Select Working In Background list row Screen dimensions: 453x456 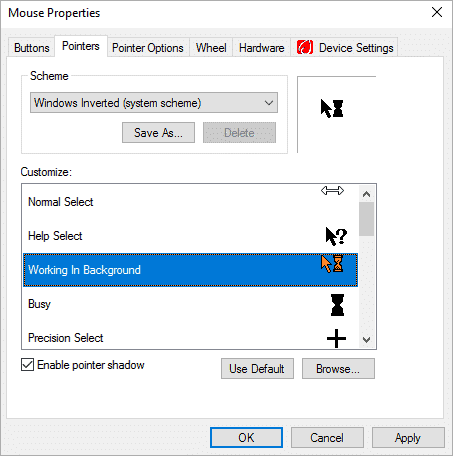(190, 270)
